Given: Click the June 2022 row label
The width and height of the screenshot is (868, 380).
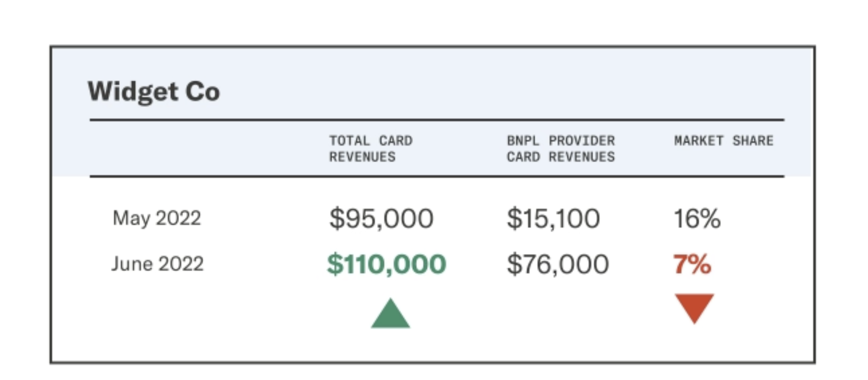Looking at the screenshot, I should [158, 264].
